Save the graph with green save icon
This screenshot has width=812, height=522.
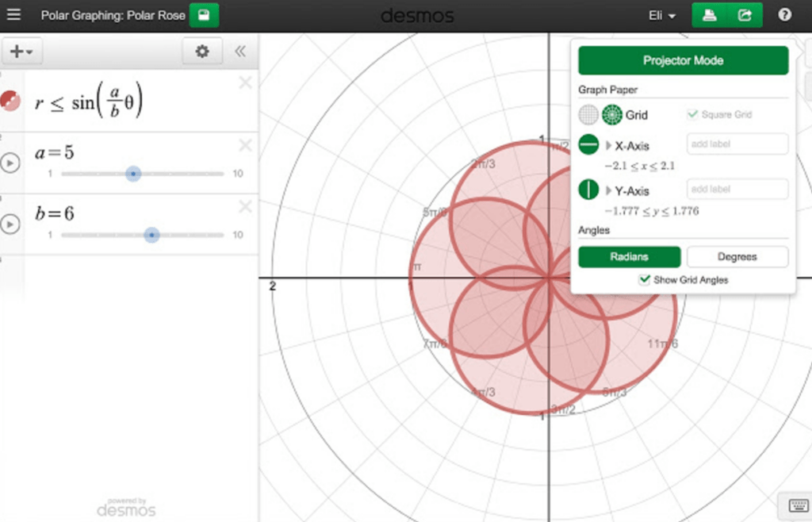click(x=204, y=14)
